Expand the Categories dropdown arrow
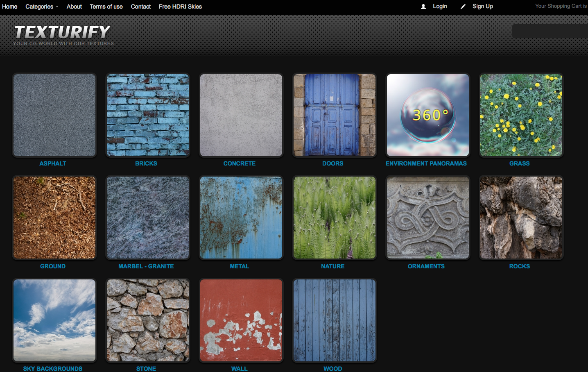 point(57,7)
